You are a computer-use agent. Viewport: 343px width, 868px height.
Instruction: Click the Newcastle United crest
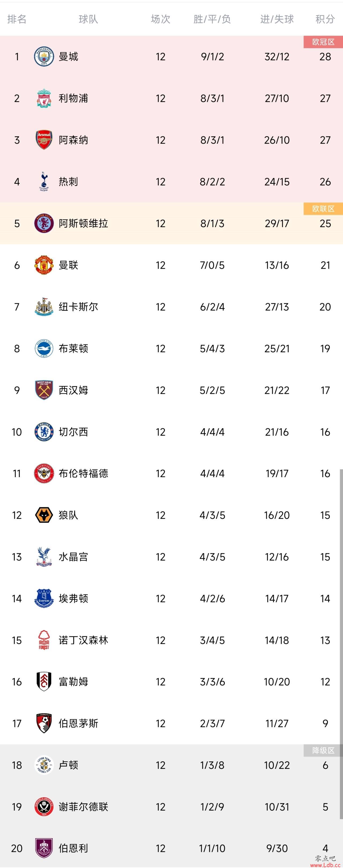click(44, 307)
